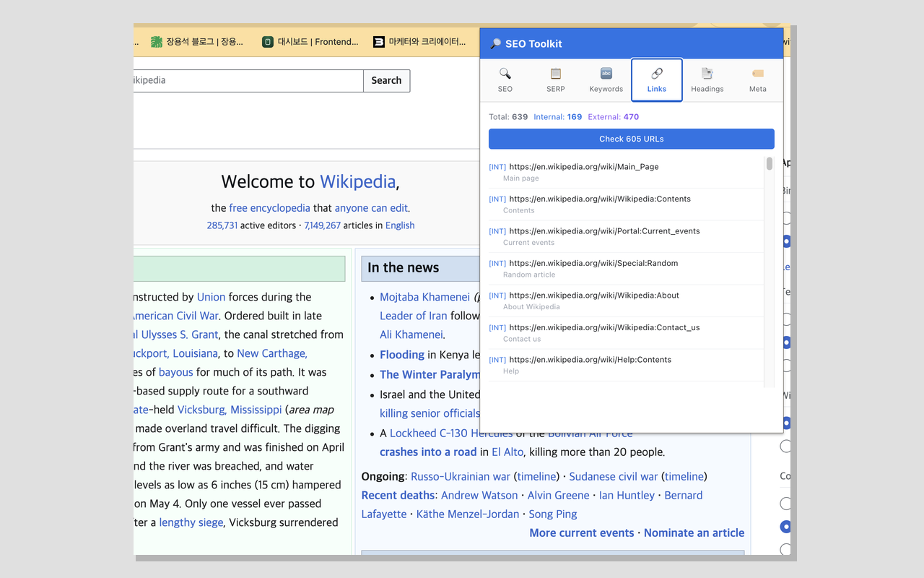Follow the lengthy siege link
The image size is (924, 578).
pyautogui.click(x=191, y=522)
